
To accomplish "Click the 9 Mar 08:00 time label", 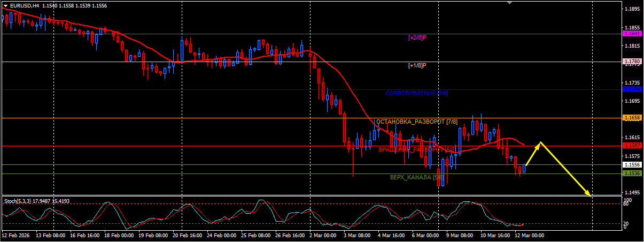I will pyautogui.click(x=460, y=235).
